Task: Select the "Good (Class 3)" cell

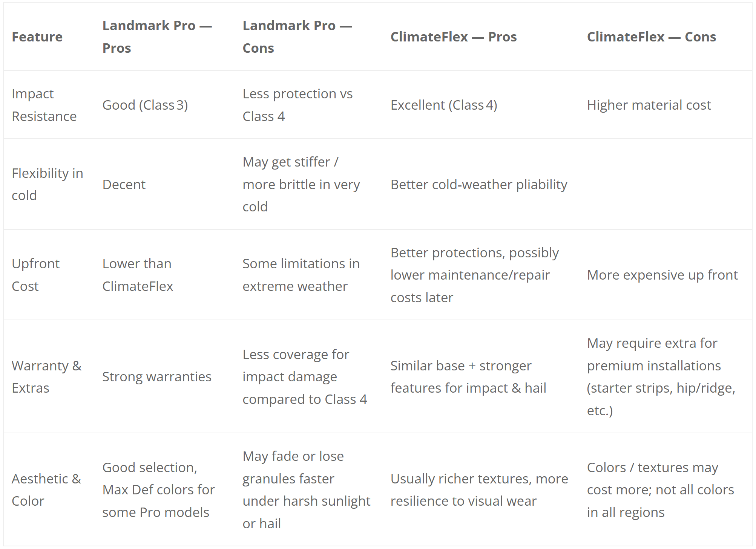Action: coord(145,105)
